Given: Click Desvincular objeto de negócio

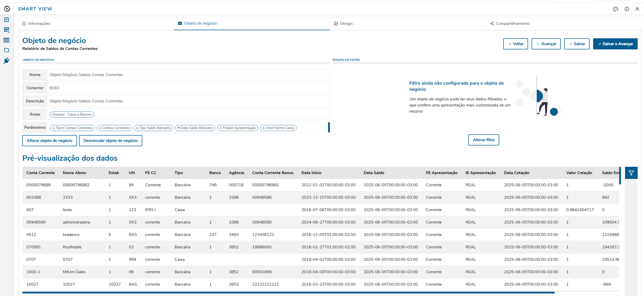Looking at the screenshot, I should tap(110, 141).
